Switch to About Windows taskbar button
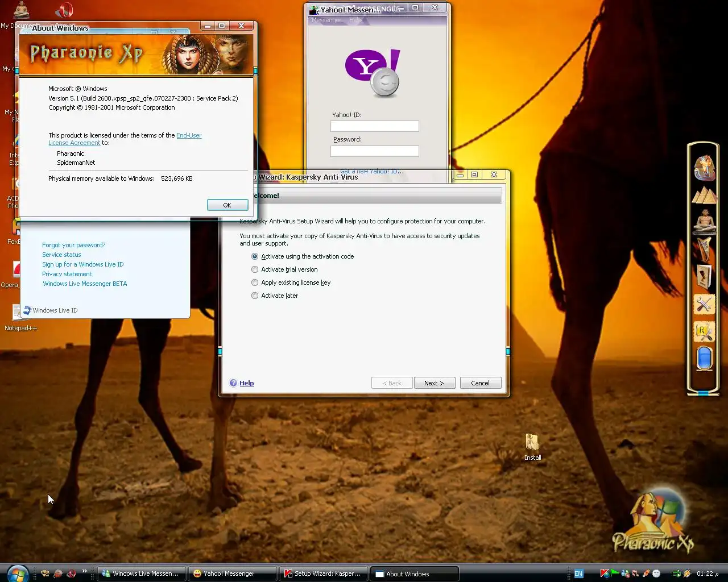Image resolution: width=728 pixels, height=582 pixels. (415, 573)
